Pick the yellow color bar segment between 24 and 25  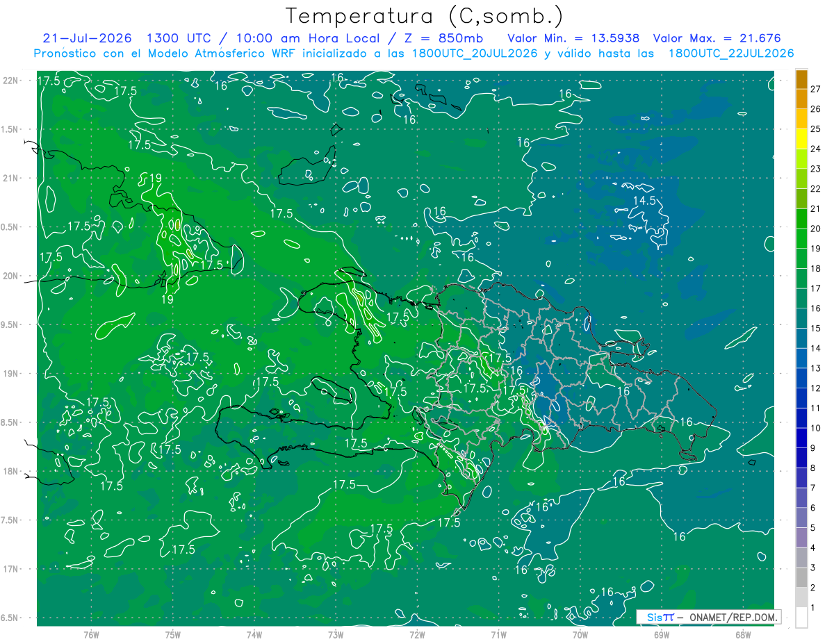(801, 139)
